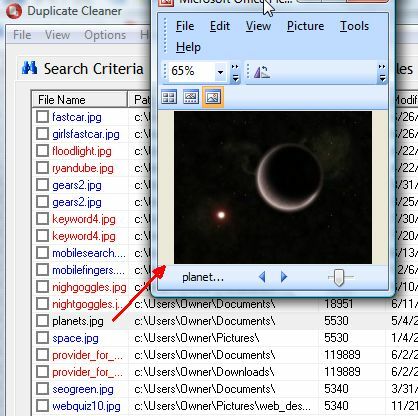The height and width of the screenshot is (416, 418).
Task: Check the planets.jpg checkbox
Action: (42, 321)
